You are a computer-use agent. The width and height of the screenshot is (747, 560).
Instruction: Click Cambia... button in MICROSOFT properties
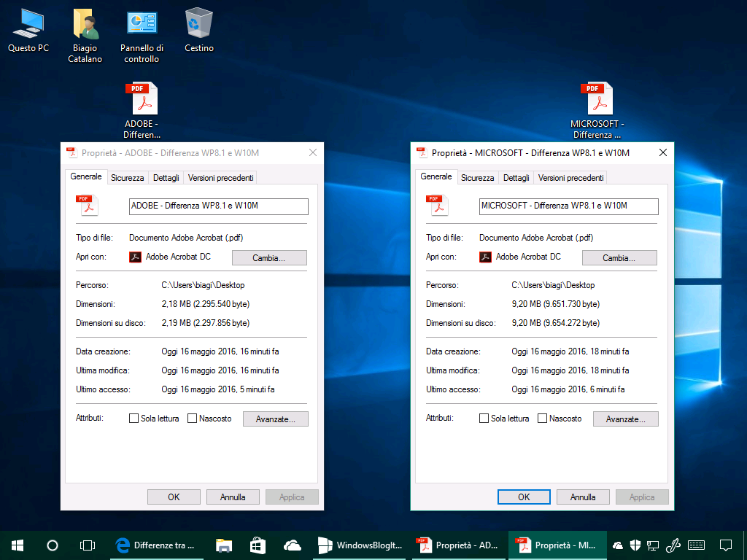pyautogui.click(x=619, y=257)
